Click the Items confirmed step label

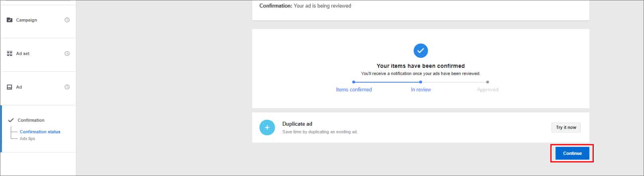353,90
